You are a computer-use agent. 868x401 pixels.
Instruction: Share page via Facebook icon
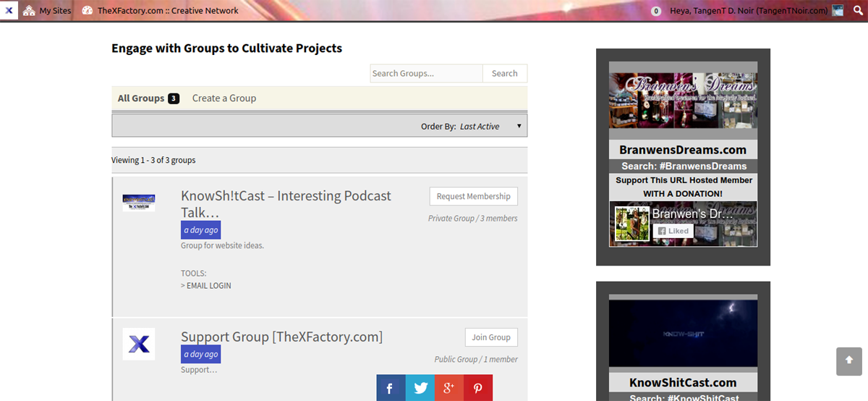(391, 388)
